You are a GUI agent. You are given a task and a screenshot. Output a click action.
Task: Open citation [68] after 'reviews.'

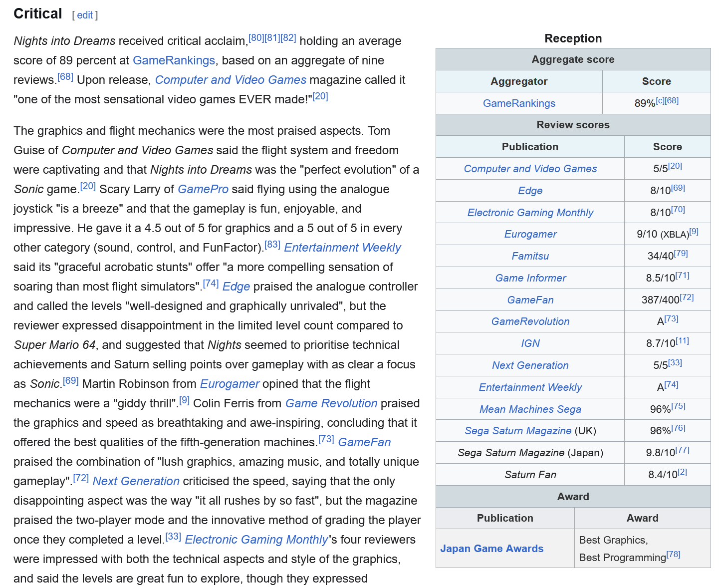65,77
